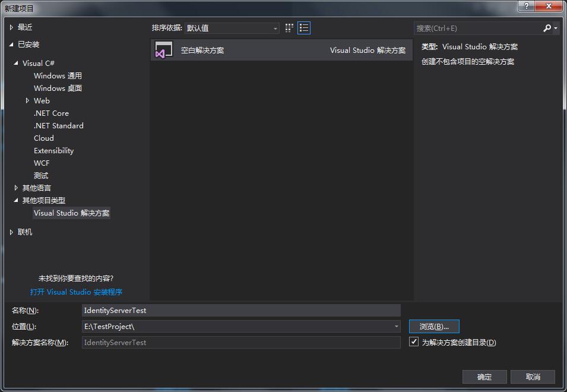Select WCF category
Screen dimensions: 567x392
(42, 163)
